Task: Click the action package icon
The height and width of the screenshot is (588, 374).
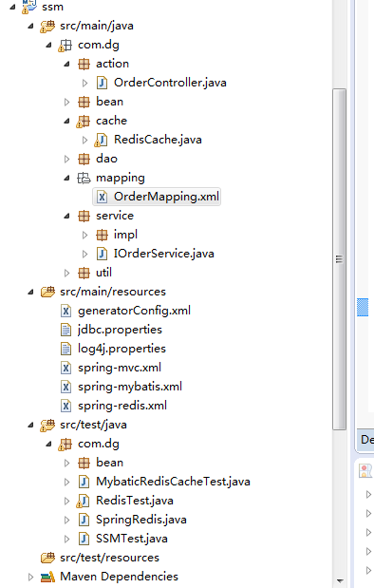Action: (84, 65)
